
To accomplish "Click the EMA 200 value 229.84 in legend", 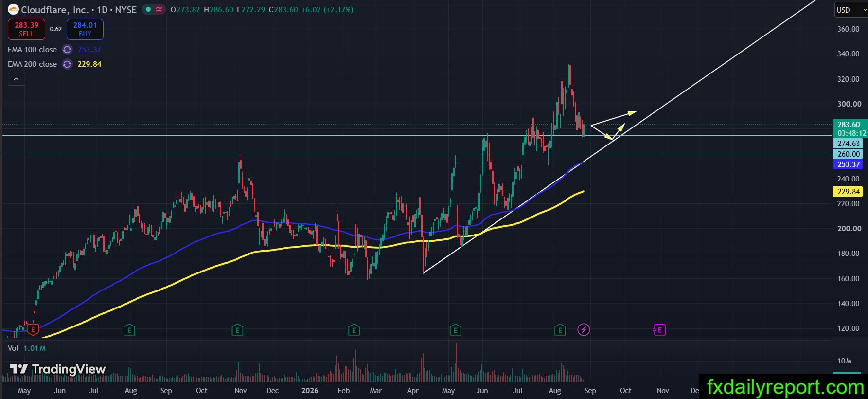I will pos(89,64).
